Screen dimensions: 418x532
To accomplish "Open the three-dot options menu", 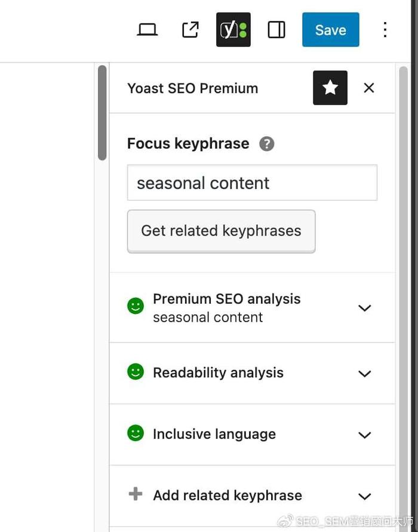I will coord(385,29).
